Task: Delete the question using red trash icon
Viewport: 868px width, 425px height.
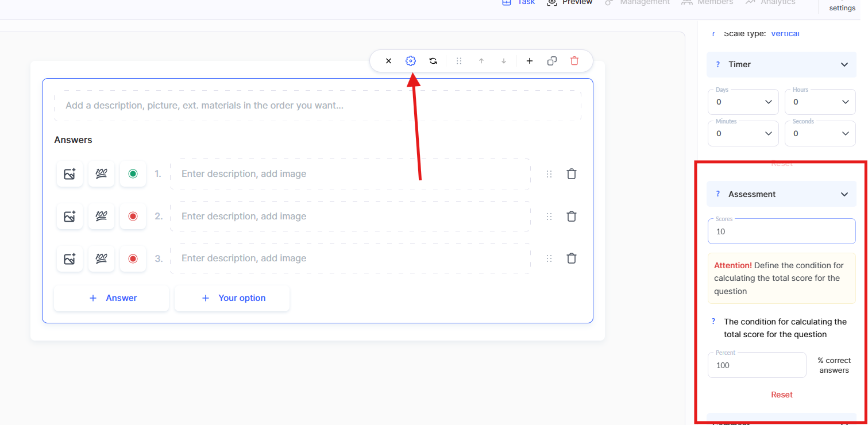Action: point(574,61)
